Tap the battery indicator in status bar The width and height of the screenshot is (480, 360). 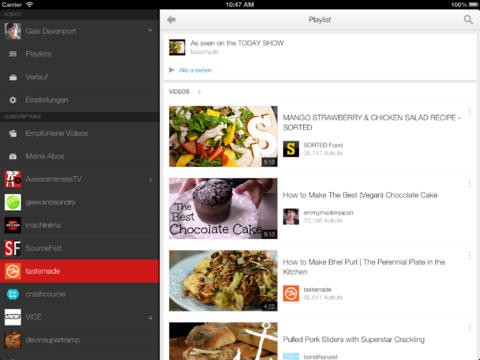[x=473, y=5]
